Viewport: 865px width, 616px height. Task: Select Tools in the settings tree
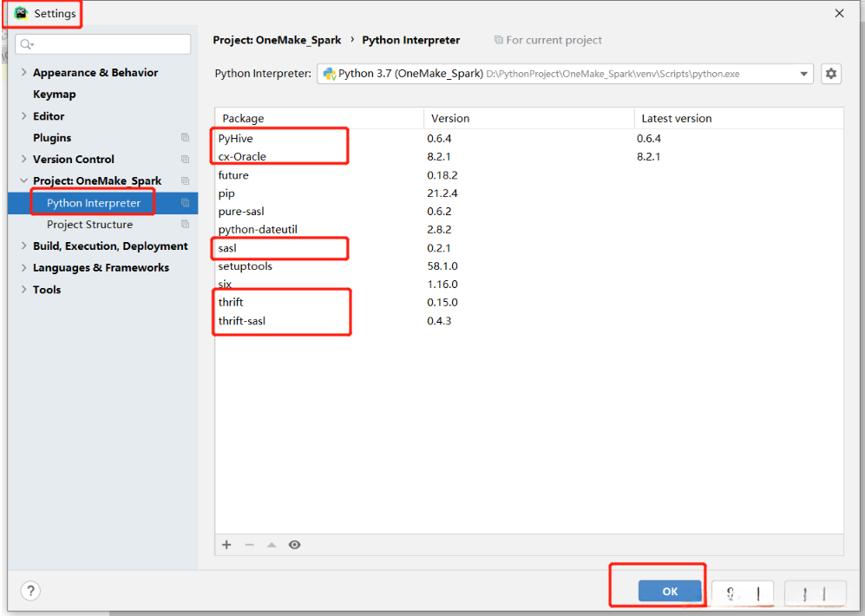[x=47, y=290]
